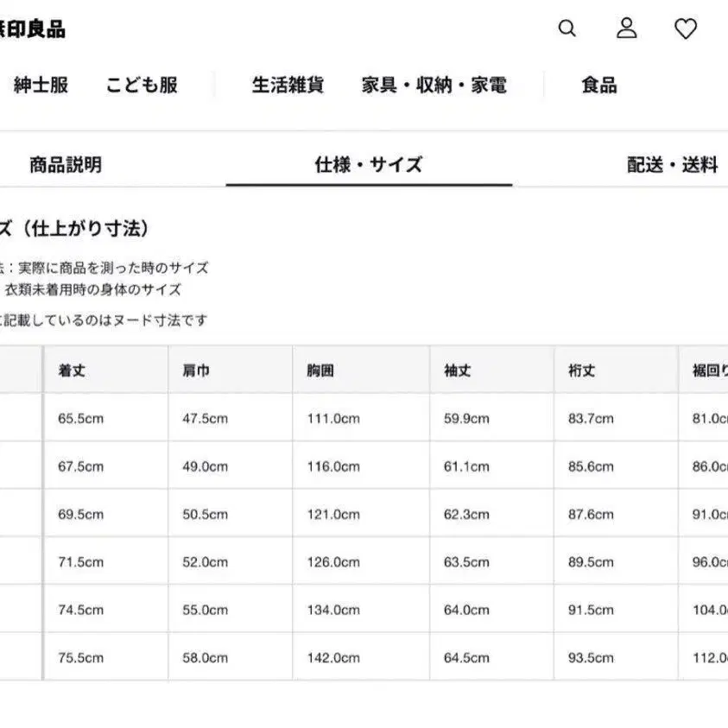The width and height of the screenshot is (728, 728).
Task: Click the search magnifier icon
Action: click(567, 28)
